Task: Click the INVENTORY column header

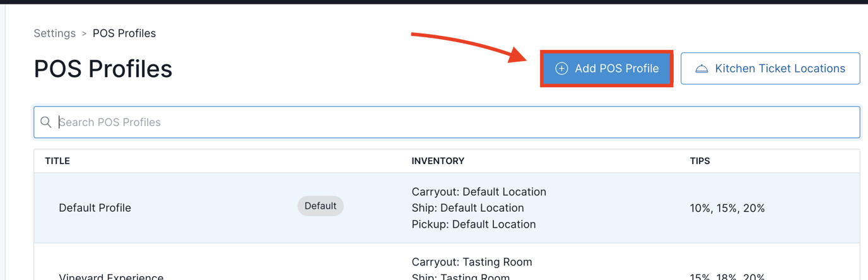Action: [x=438, y=161]
